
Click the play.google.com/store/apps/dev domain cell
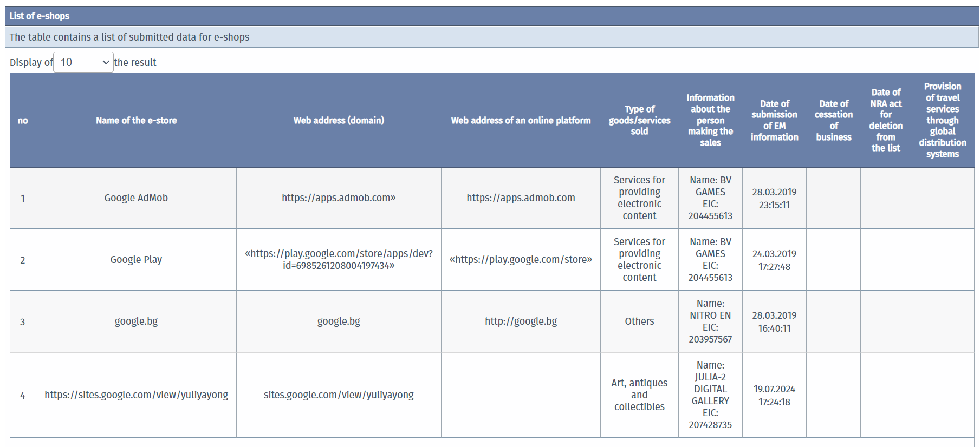(339, 260)
